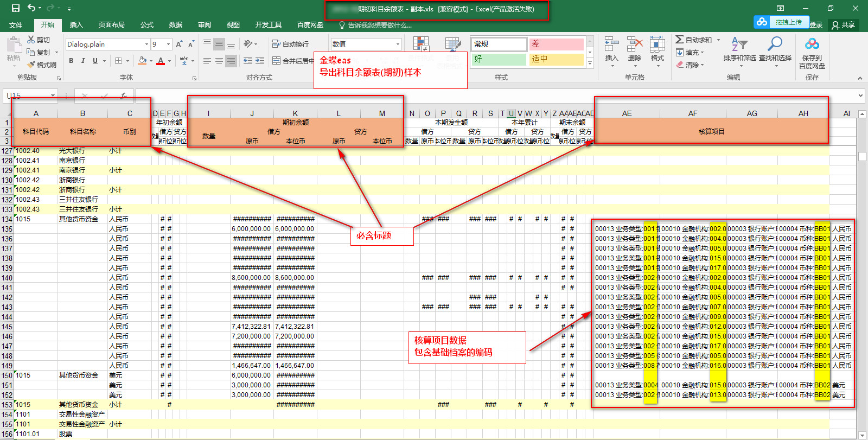The image size is (868, 440).
Task: Click the Save icon in quick access toolbar
Action: [16, 8]
